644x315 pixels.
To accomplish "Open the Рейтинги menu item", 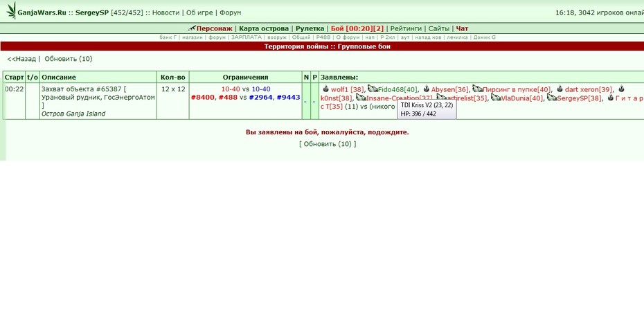I will pos(406,28).
